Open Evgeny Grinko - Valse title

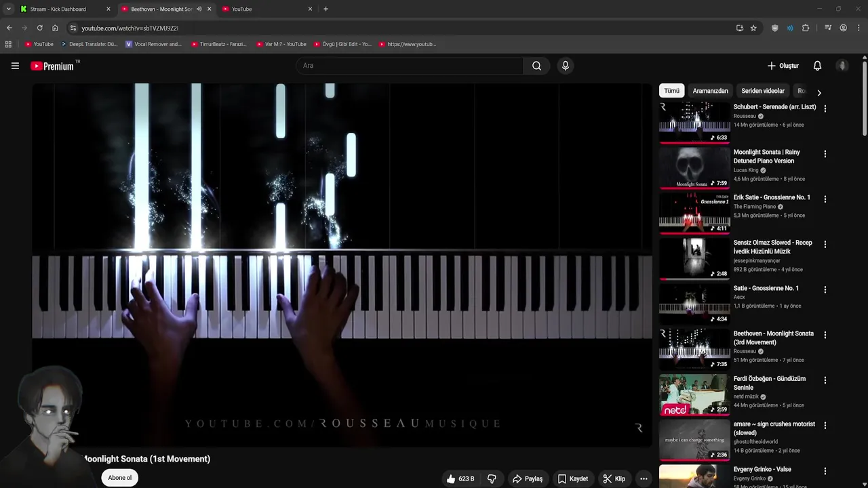point(762,469)
